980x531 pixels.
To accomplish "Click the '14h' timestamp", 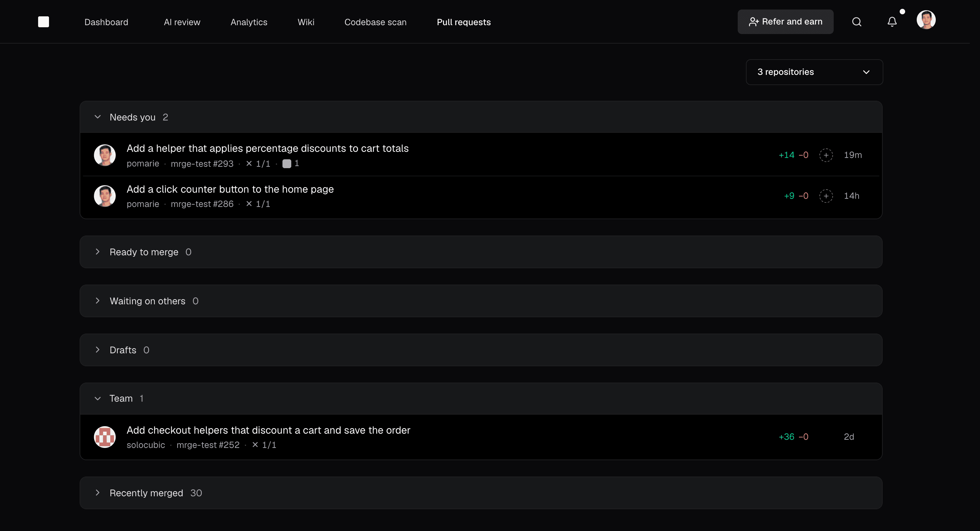I will point(851,196).
